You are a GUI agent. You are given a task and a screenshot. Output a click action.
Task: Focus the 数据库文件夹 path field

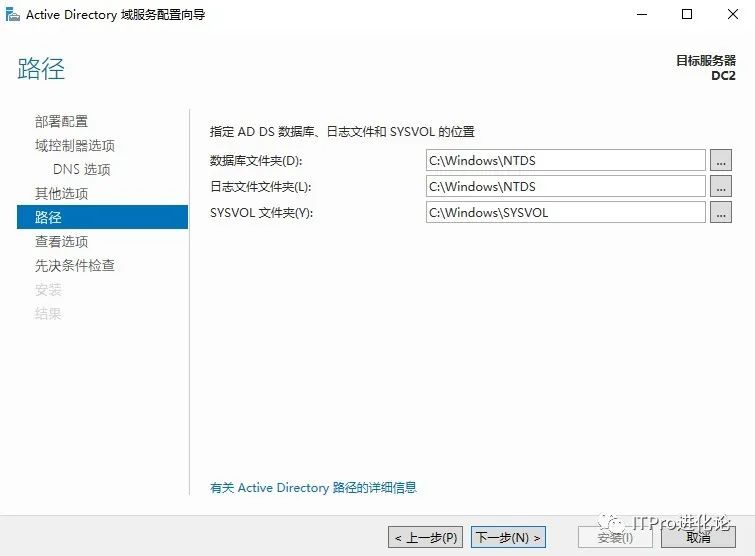pyautogui.click(x=566, y=160)
